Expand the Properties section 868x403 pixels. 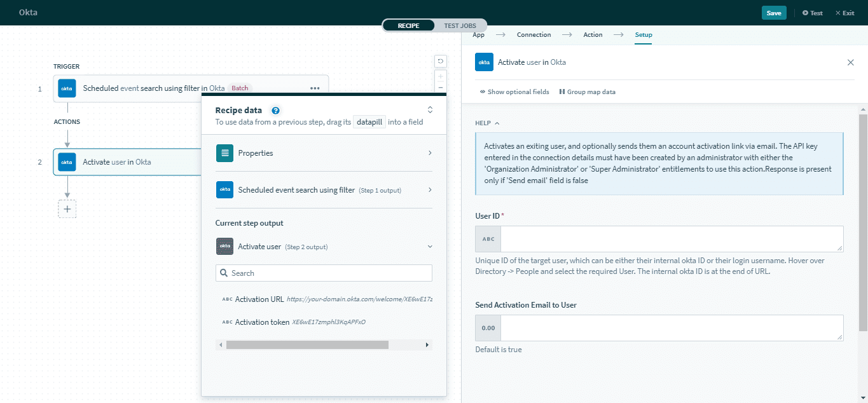(x=430, y=153)
